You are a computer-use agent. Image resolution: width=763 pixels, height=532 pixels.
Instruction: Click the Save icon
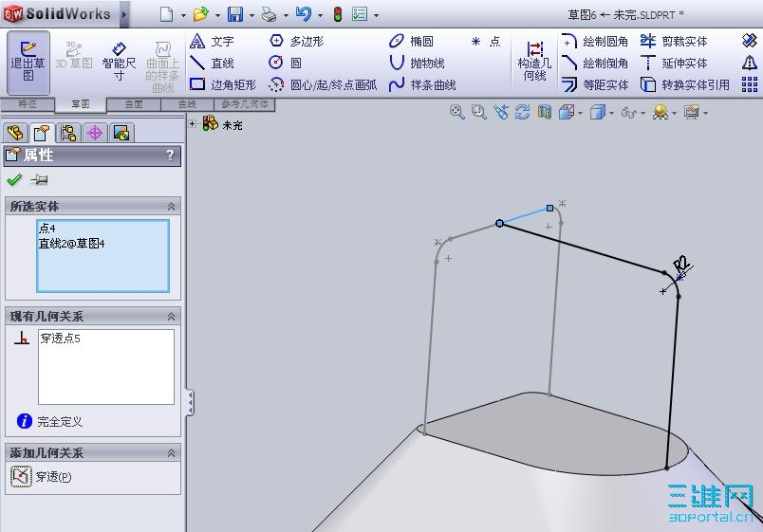pyautogui.click(x=235, y=14)
